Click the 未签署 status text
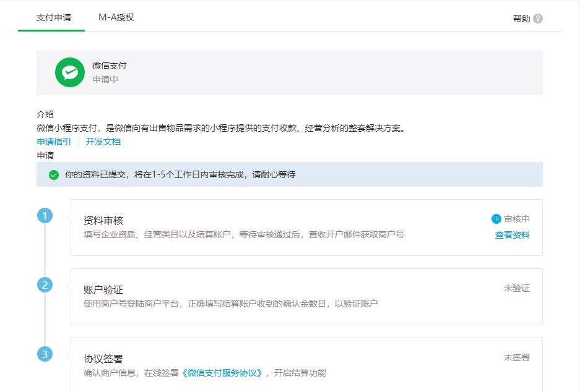Viewport: 580px width, 392px height. click(x=517, y=357)
